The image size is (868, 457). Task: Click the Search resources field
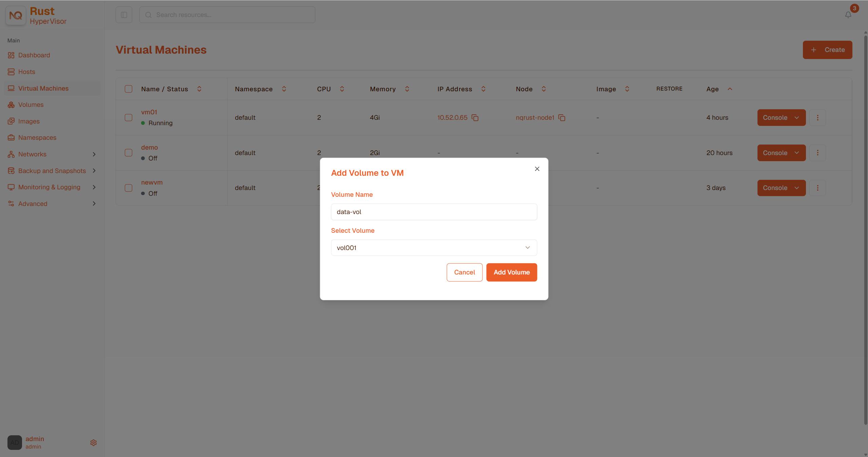(227, 15)
